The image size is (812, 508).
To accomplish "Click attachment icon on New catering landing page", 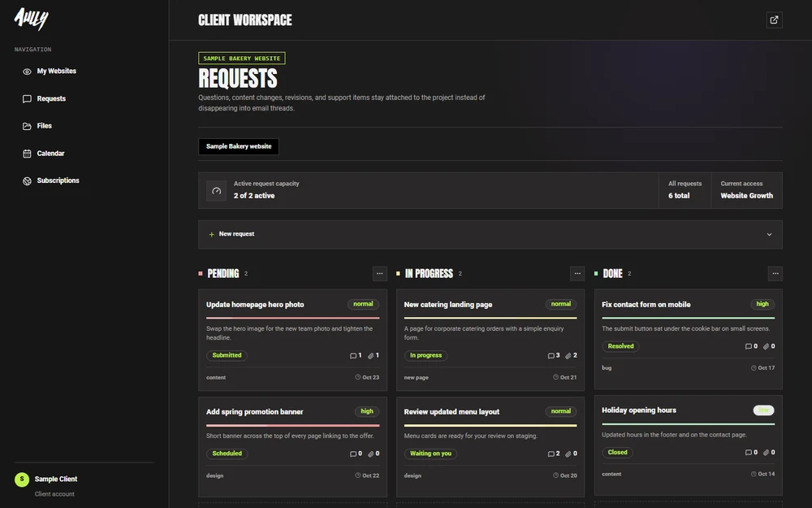I will [568, 356].
